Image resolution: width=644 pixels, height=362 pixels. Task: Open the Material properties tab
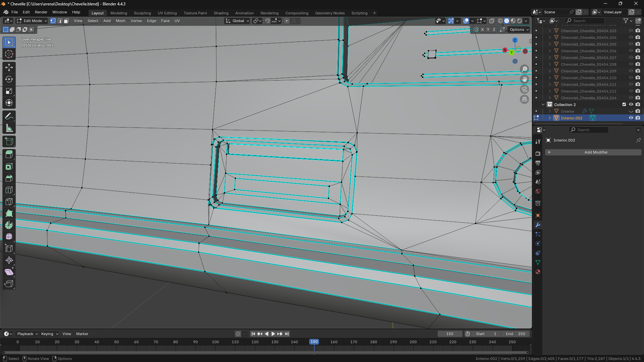click(538, 272)
